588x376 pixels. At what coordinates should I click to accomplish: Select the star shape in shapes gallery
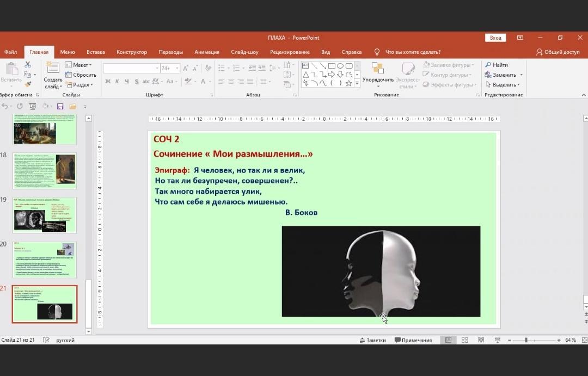click(349, 83)
